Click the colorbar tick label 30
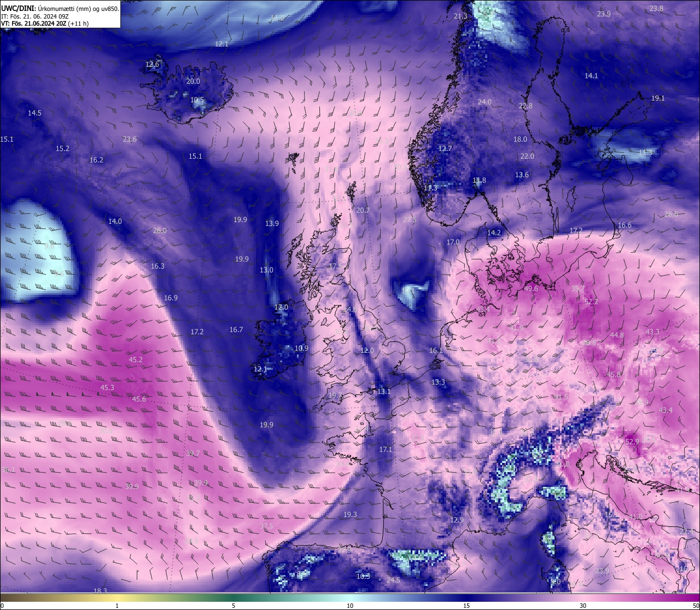 click(583, 606)
